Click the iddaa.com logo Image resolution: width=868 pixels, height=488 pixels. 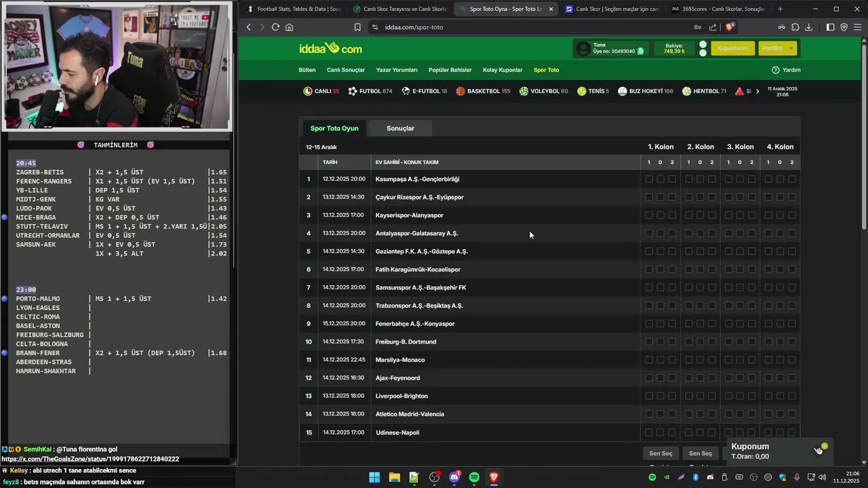click(x=330, y=48)
